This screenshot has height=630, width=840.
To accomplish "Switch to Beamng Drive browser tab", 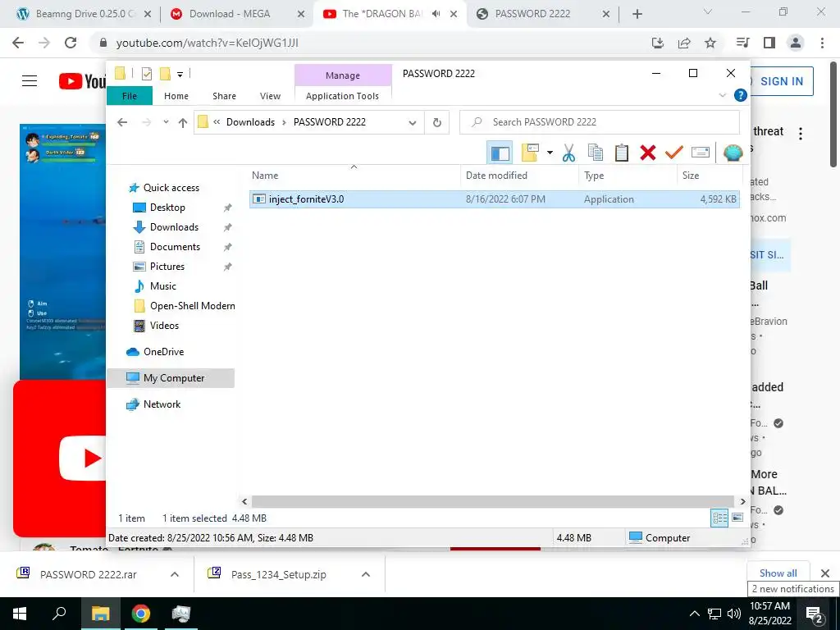I will pyautogui.click(x=84, y=14).
